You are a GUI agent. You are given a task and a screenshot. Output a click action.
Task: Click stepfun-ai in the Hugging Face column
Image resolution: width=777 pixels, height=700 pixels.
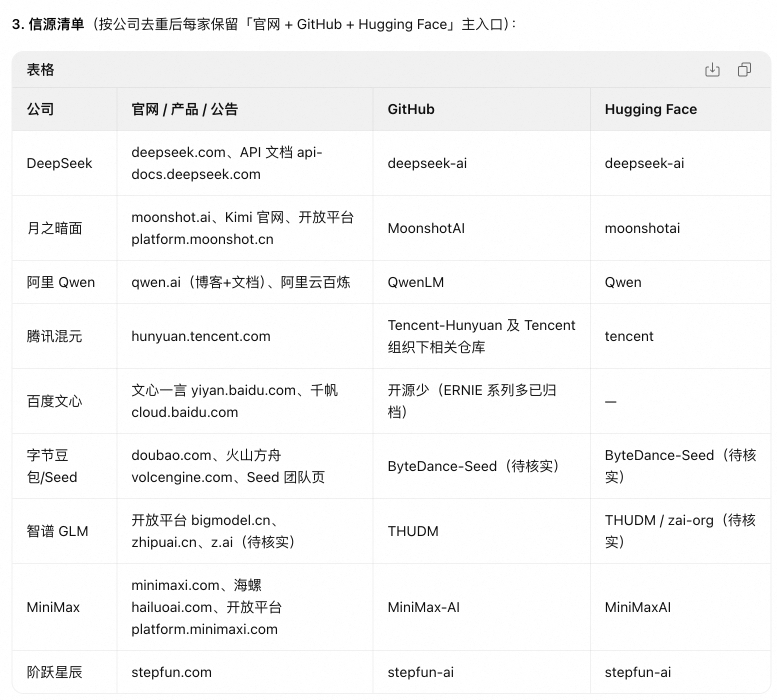tap(638, 672)
